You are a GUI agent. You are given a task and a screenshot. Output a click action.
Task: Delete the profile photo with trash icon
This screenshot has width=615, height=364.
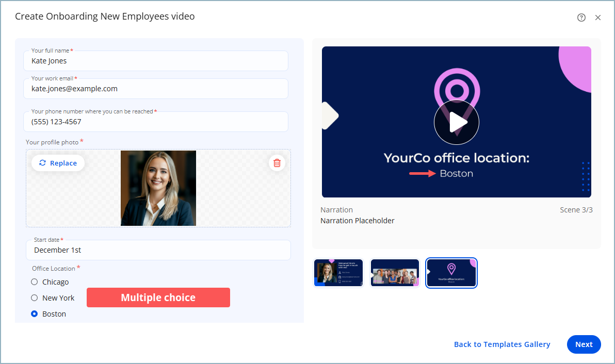[x=277, y=163]
